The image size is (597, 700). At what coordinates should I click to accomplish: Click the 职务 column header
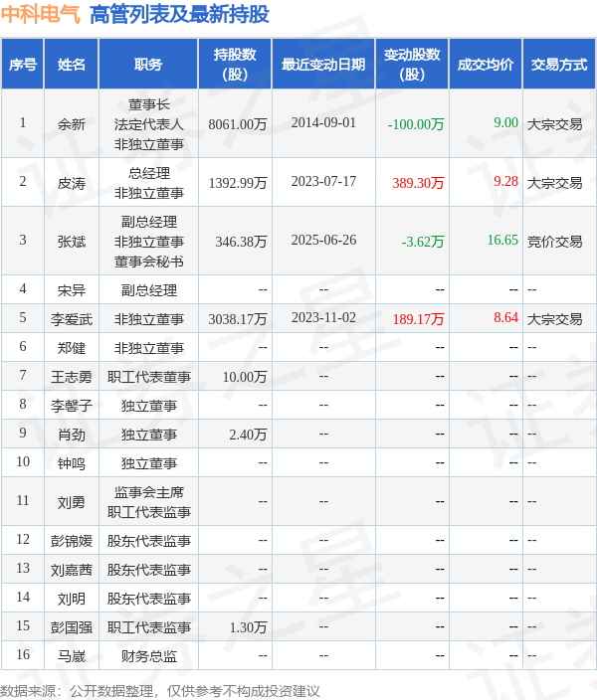148,65
